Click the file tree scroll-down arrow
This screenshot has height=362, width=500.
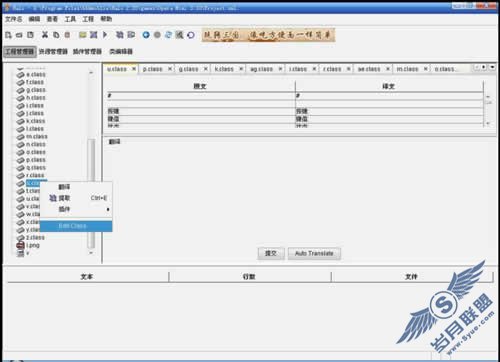91,253
